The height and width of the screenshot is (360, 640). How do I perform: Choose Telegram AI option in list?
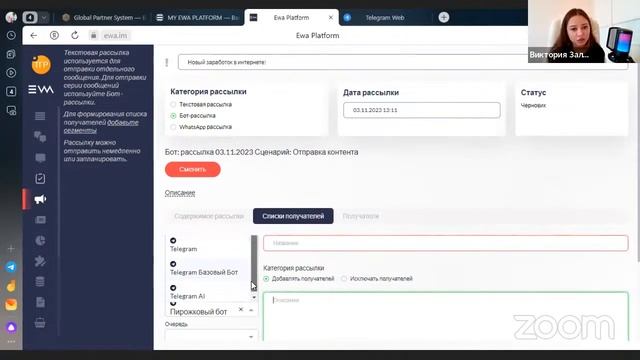(x=208, y=292)
